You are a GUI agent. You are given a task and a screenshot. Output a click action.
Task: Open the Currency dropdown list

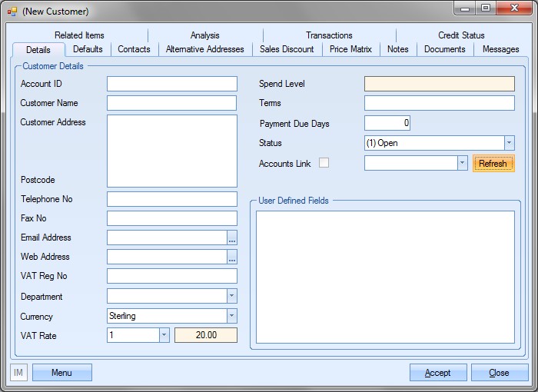tap(232, 316)
